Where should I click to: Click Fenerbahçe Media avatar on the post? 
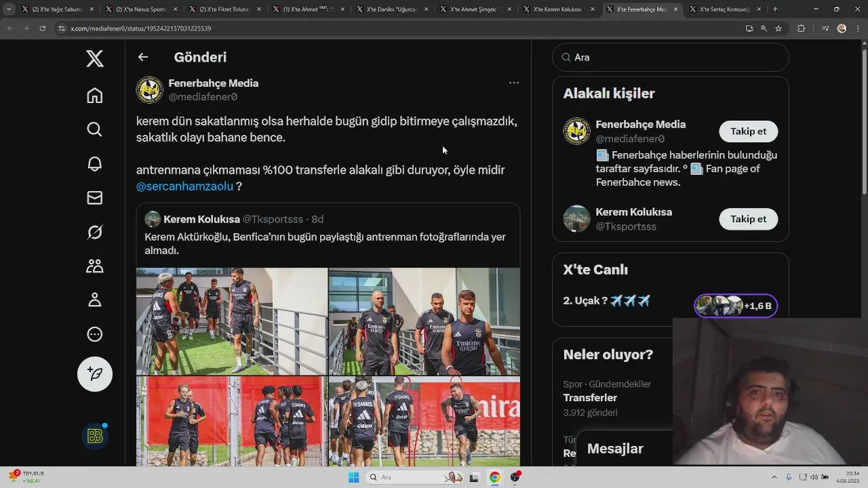149,89
